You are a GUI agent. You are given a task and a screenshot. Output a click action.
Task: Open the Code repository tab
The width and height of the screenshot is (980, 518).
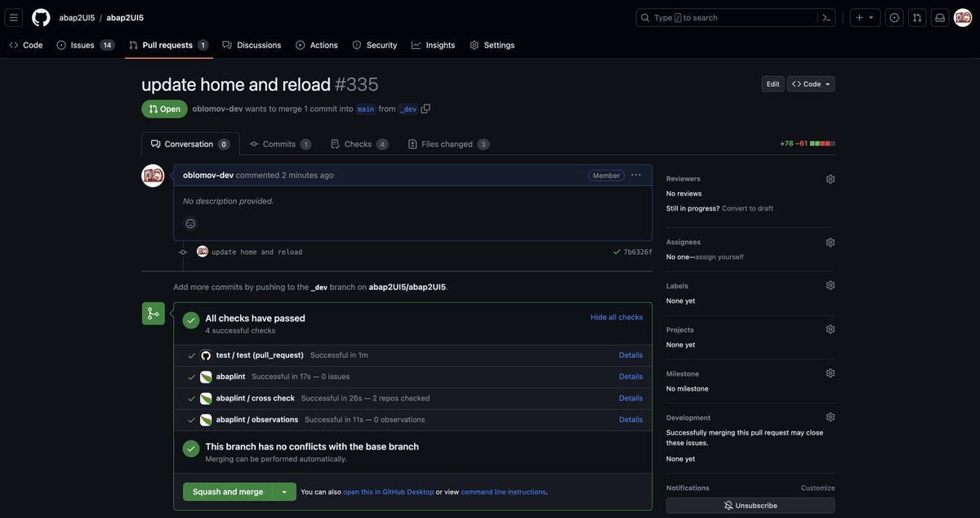[26, 45]
